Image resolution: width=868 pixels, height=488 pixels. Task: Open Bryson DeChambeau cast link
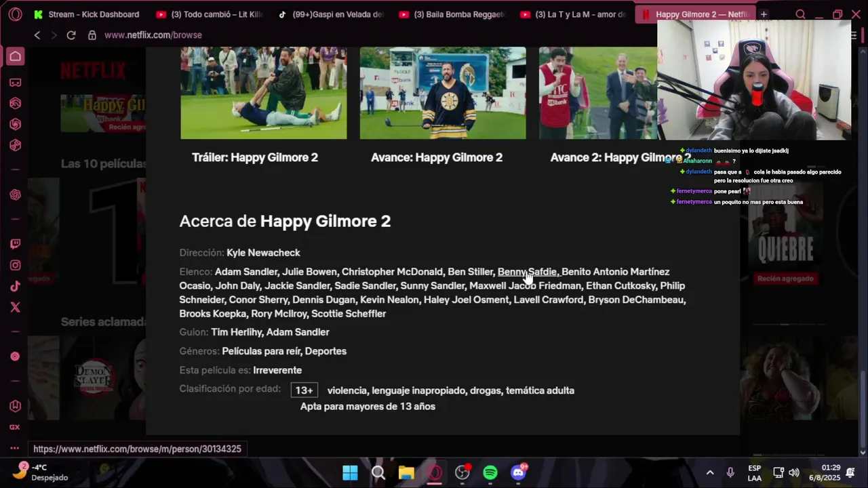(x=637, y=300)
